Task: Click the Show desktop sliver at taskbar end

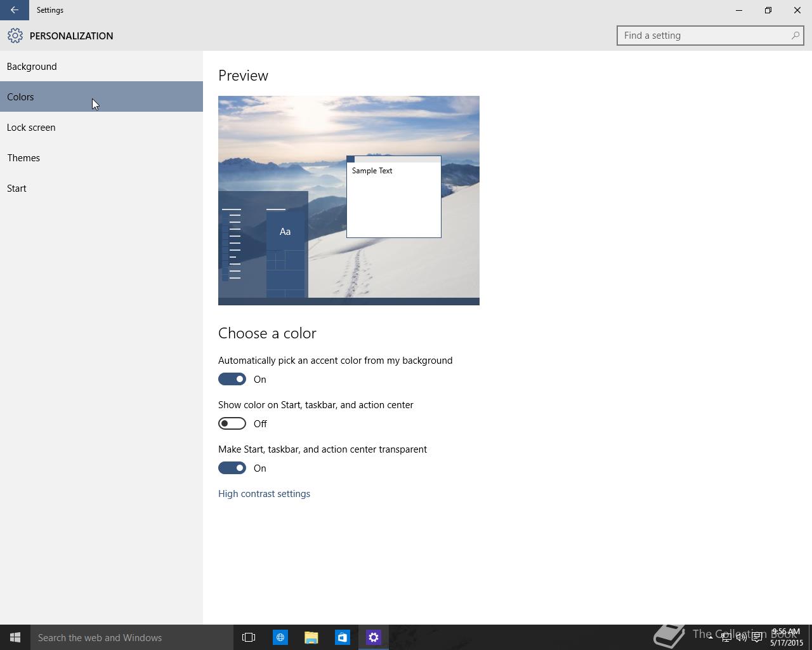Action: [809, 637]
